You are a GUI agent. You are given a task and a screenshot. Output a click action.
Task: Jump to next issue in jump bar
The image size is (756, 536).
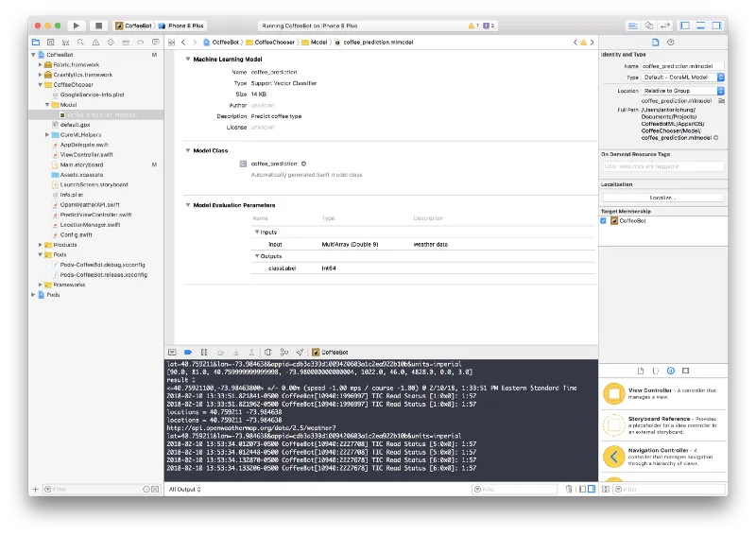[x=593, y=43]
